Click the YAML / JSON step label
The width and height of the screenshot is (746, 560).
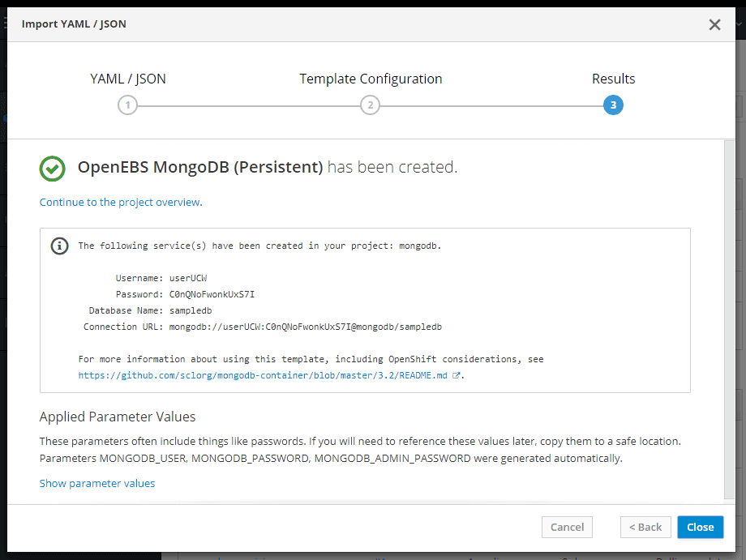click(x=128, y=79)
